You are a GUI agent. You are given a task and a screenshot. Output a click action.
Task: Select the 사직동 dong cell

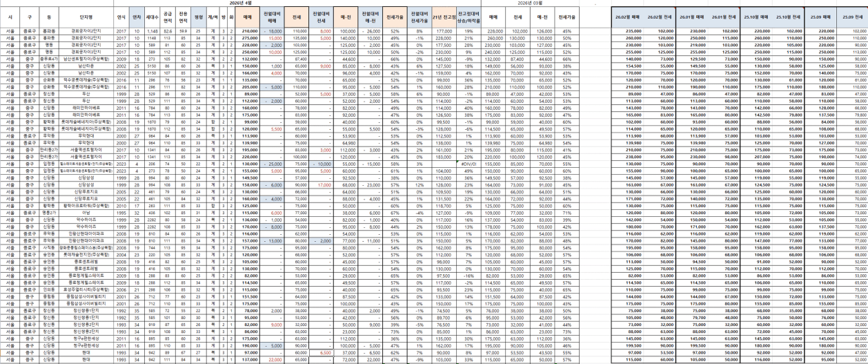click(49, 247)
